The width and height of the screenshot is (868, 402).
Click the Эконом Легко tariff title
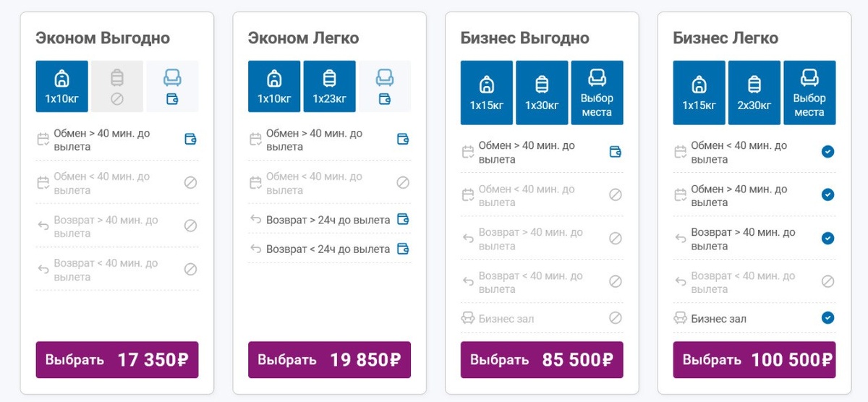pos(303,38)
